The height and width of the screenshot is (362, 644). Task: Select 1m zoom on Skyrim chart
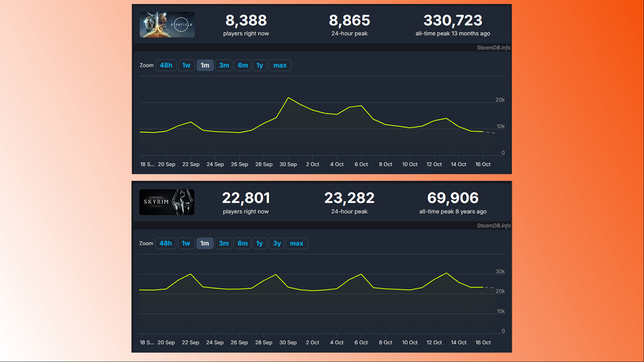204,243
